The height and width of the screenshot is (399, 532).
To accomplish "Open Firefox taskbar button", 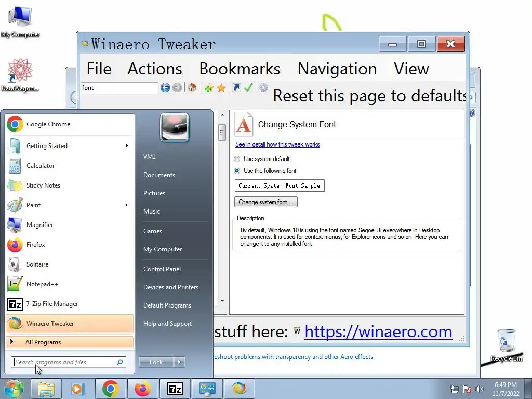I will coord(142,389).
